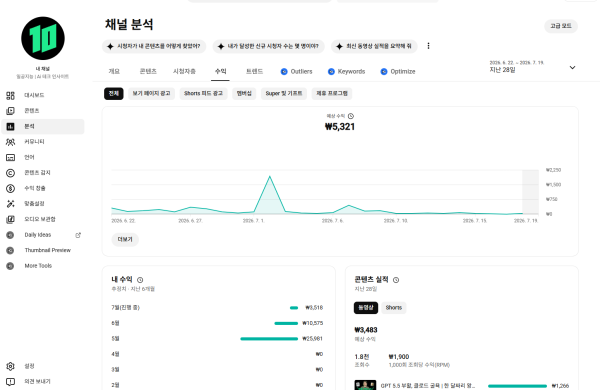Screen dimensions: 600x390
Task: Switch content performance to Shorts
Action: point(394,308)
